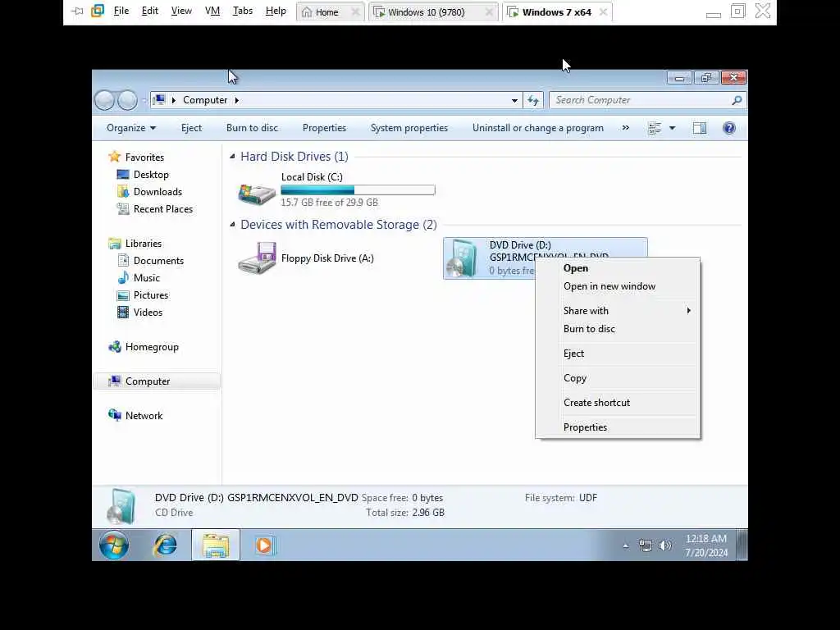Open the network tray icon

pos(646,546)
